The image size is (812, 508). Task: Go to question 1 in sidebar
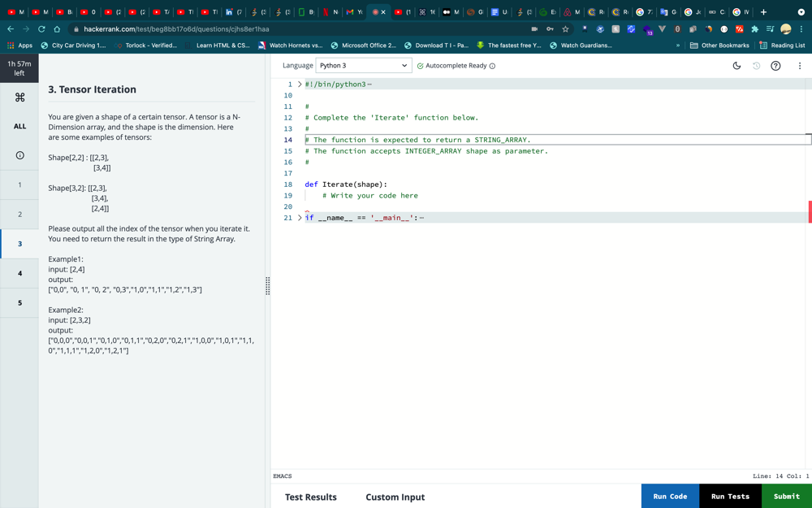(x=19, y=185)
